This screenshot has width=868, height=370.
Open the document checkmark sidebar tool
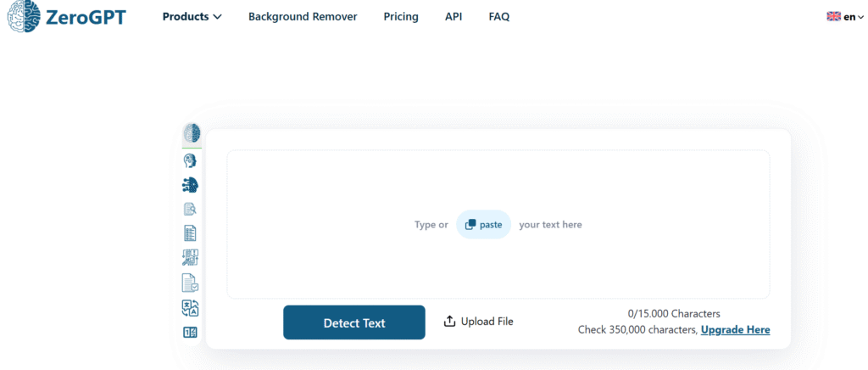[x=191, y=283]
